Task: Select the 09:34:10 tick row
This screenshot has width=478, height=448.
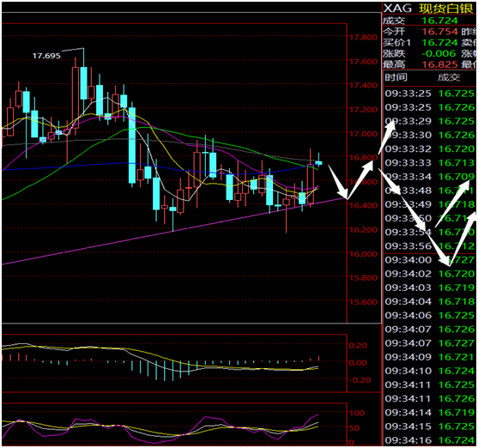Action: point(430,371)
